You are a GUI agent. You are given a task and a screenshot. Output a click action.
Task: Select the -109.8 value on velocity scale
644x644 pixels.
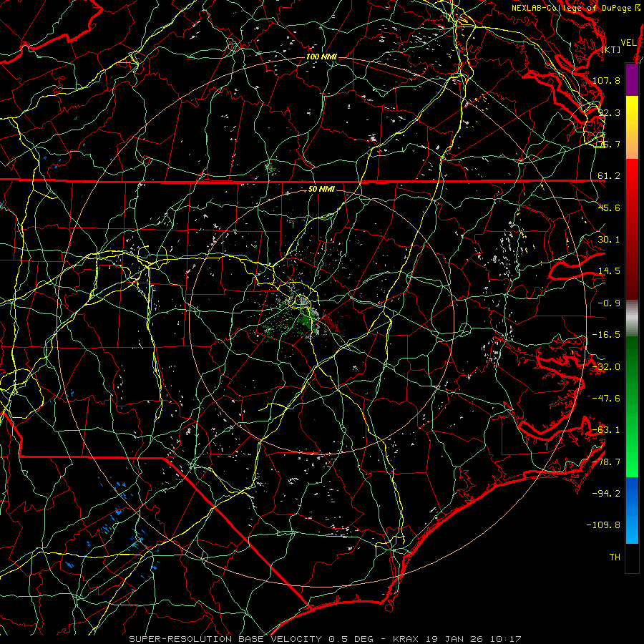pyautogui.click(x=603, y=525)
